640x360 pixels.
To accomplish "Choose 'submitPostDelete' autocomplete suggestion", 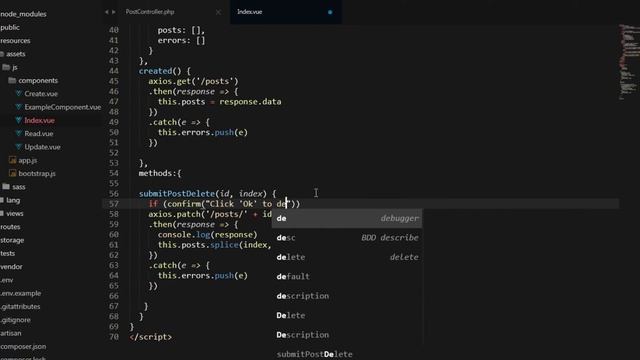I will tap(347, 352).
